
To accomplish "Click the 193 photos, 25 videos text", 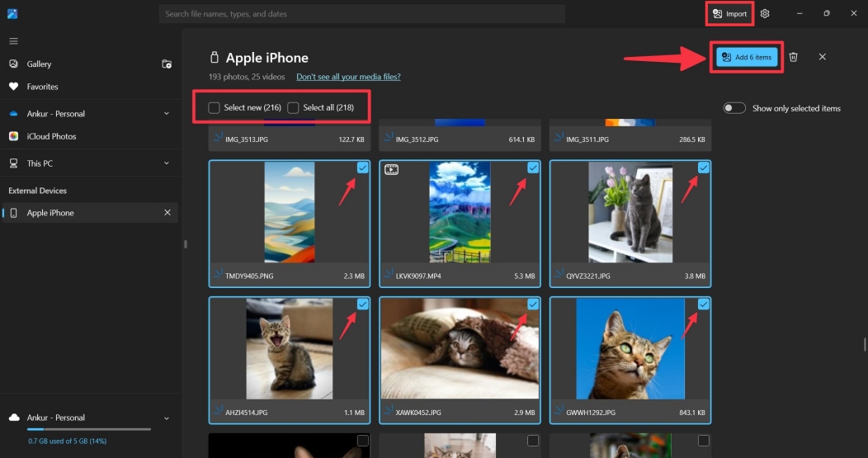I will [x=247, y=77].
